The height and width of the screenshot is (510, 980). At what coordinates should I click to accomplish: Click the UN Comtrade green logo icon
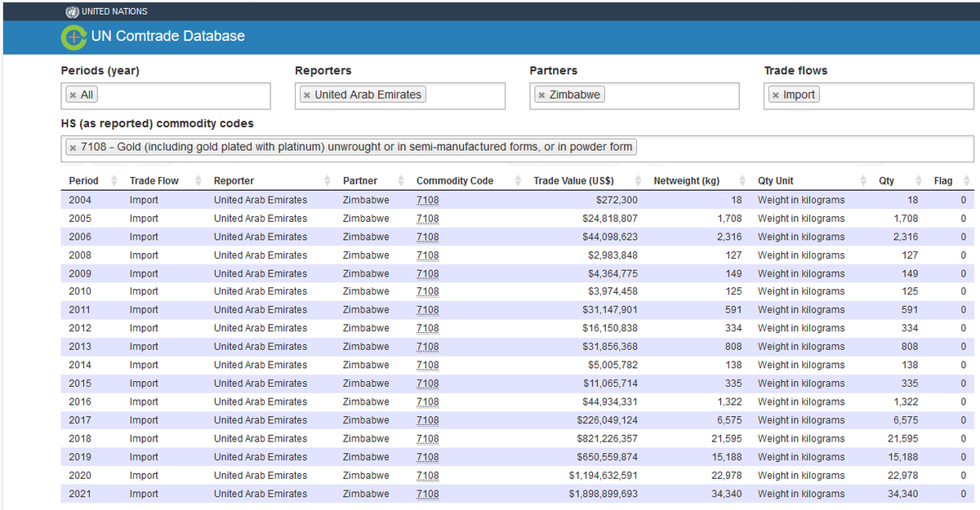[x=73, y=37]
